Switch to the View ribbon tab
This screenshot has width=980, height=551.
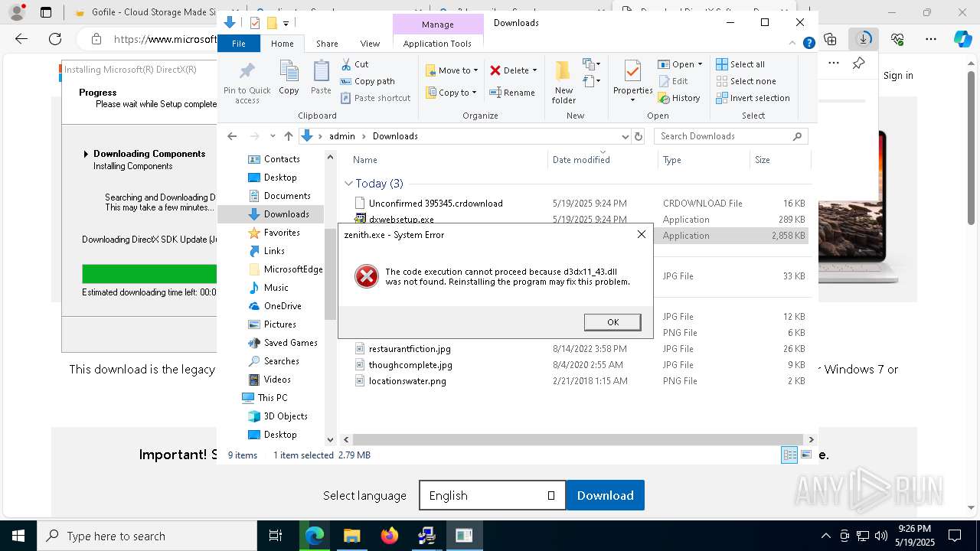370,44
